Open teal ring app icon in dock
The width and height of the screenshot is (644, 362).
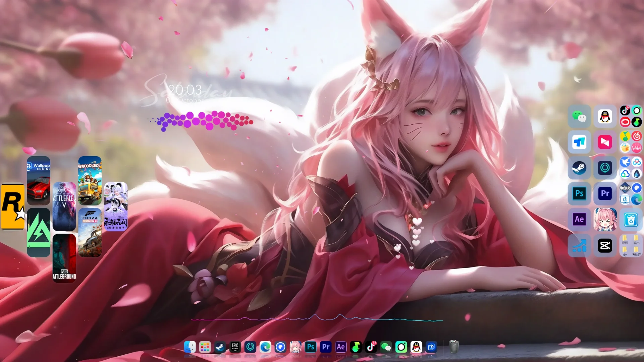[250, 347]
